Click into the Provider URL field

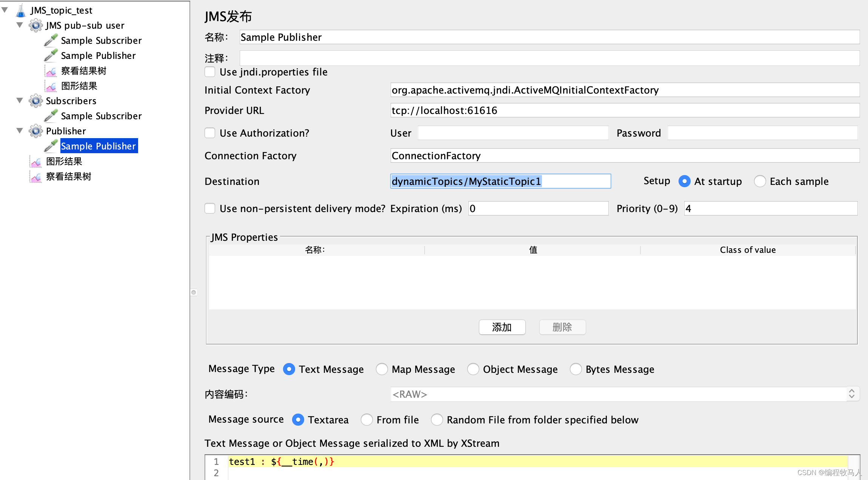(624, 111)
